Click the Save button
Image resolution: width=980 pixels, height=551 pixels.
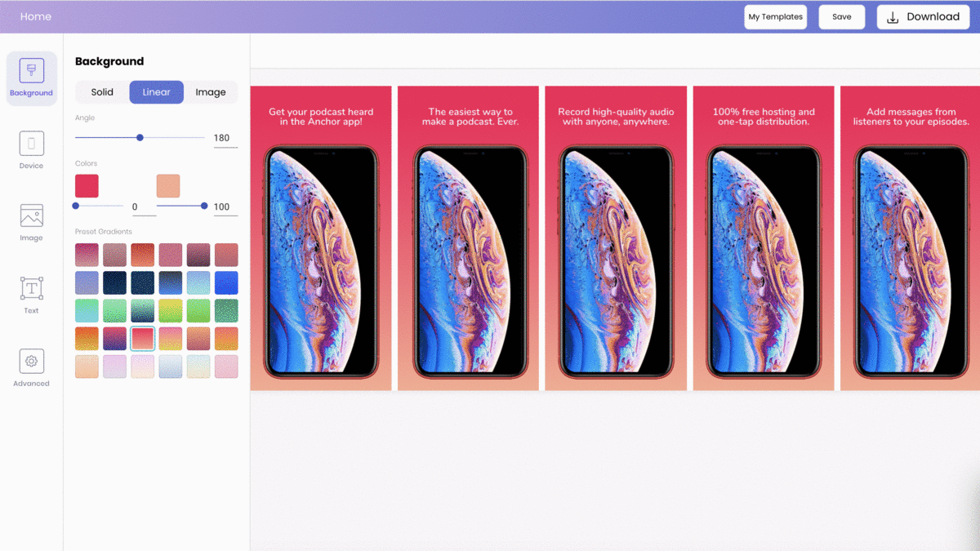(841, 17)
